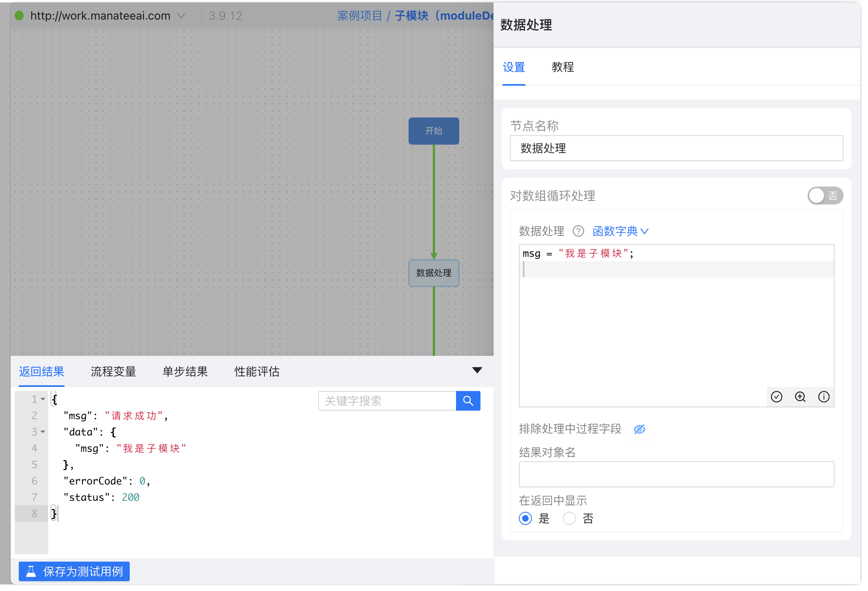The height and width of the screenshot is (591, 868).
Task: Click the "errorCode" key in JSON result
Action: click(95, 481)
